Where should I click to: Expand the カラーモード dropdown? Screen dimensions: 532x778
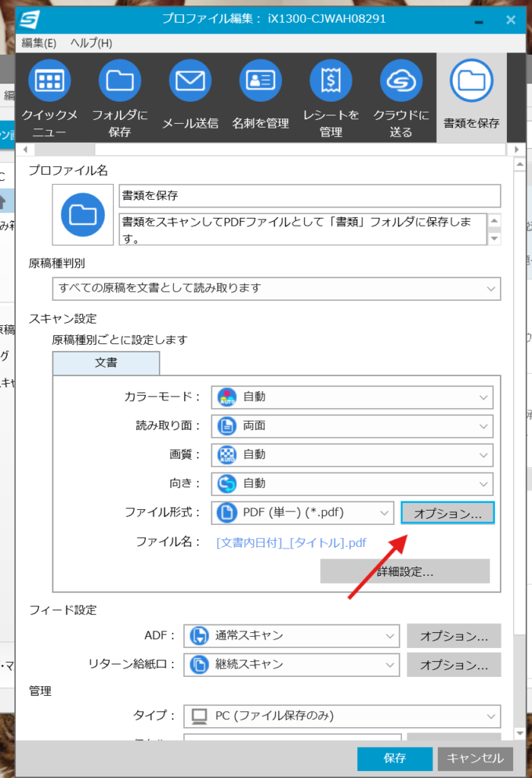pyautogui.click(x=352, y=397)
